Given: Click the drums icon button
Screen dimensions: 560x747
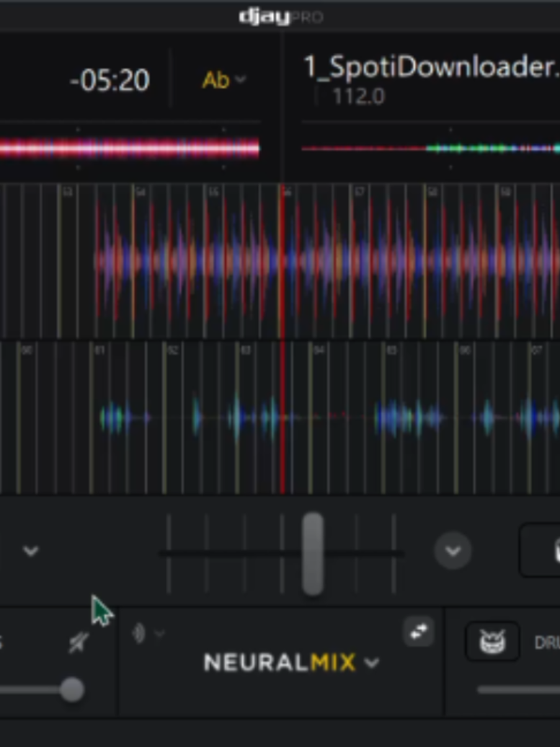Looking at the screenshot, I should 492,641.
